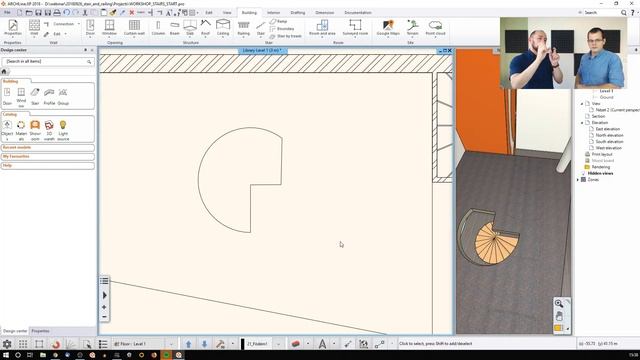Switch to the Documentation ribbon tab
Image resolution: width=640 pixels, height=360 pixels.
click(x=358, y=13)
